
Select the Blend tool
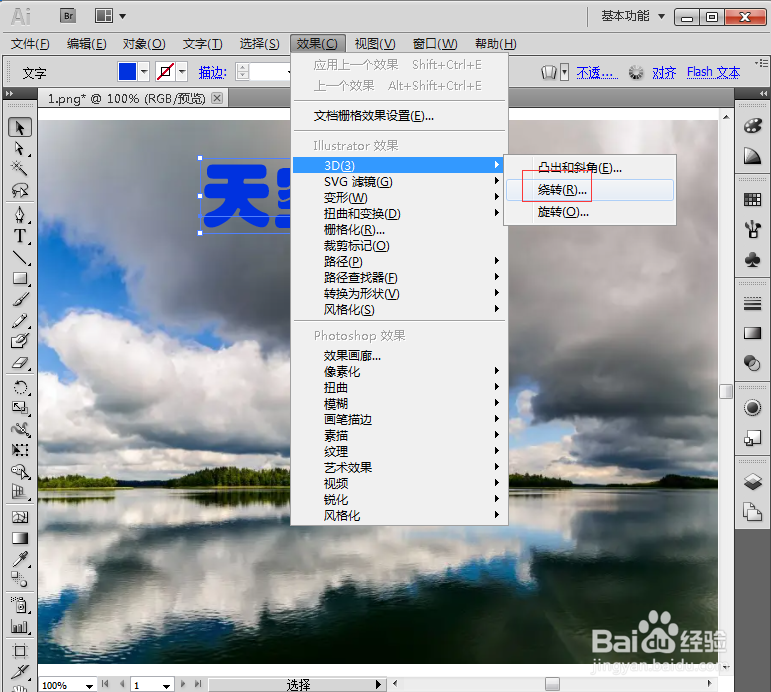pos(20,579)
